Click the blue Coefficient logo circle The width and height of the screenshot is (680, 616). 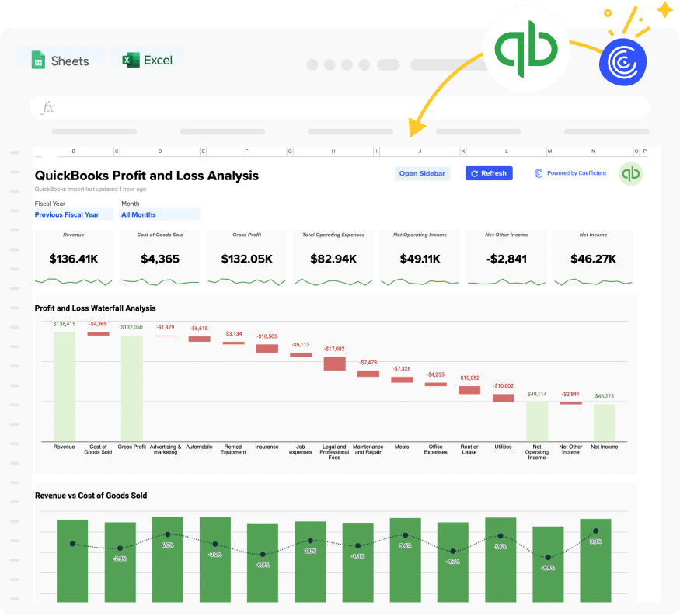[x=622, y=62]
